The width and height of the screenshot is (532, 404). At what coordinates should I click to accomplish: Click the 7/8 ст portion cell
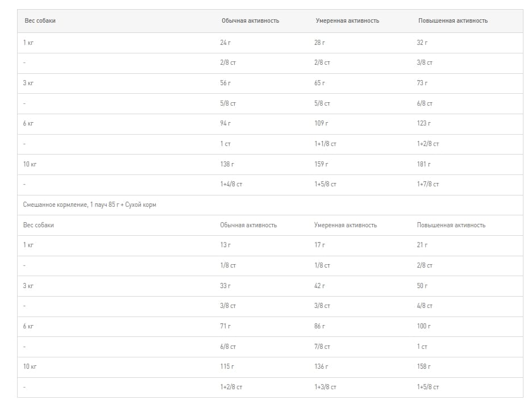[322, 347]
